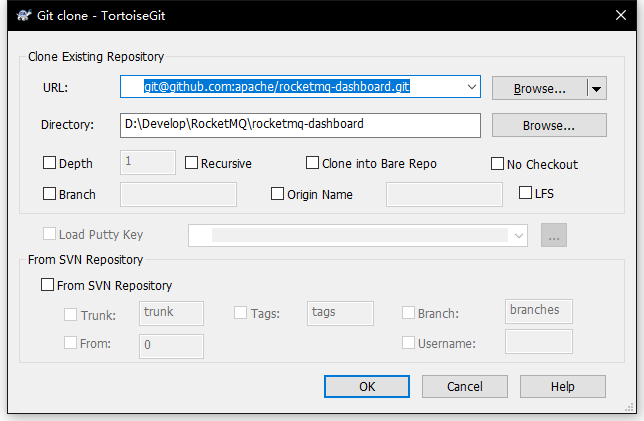The image size is (644, 421).
Task: Click the Depth value field showing 1
Action: 148,162
